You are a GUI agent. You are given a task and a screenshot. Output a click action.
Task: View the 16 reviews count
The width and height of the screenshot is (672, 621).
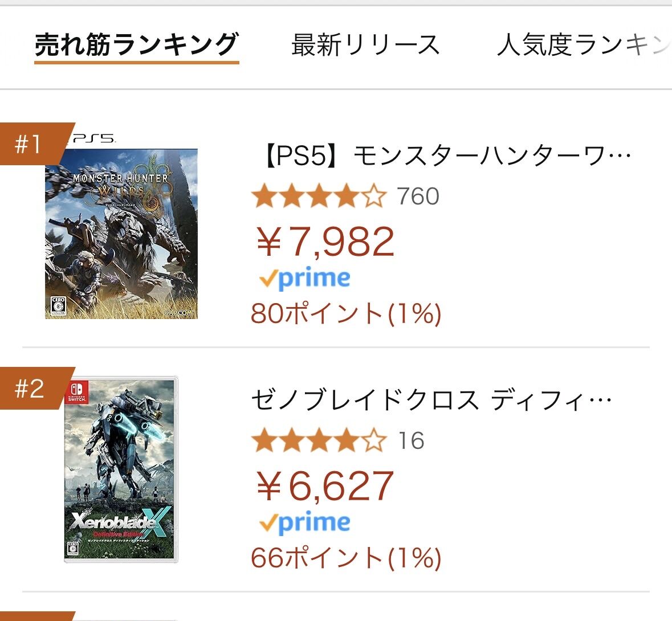(x=411, y=441)
